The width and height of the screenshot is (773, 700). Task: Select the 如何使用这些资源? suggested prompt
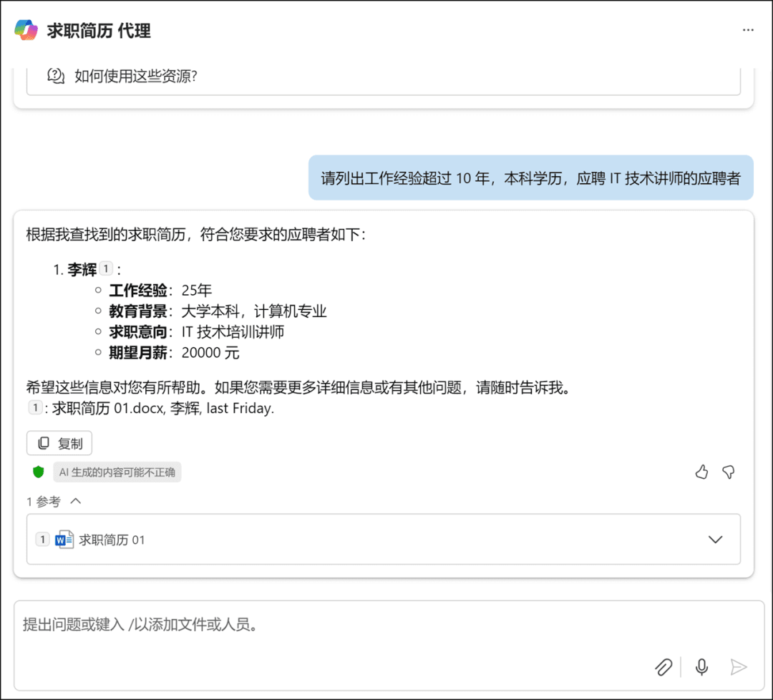[136, 76]
